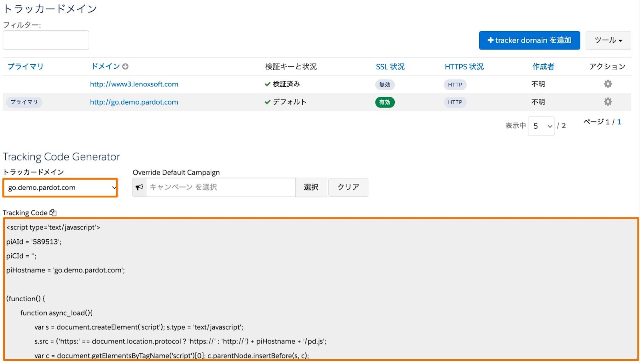The height and width of the screenshot is (364, 640).
Task: Click inside the tracking code text area
Action: (321, 289)
